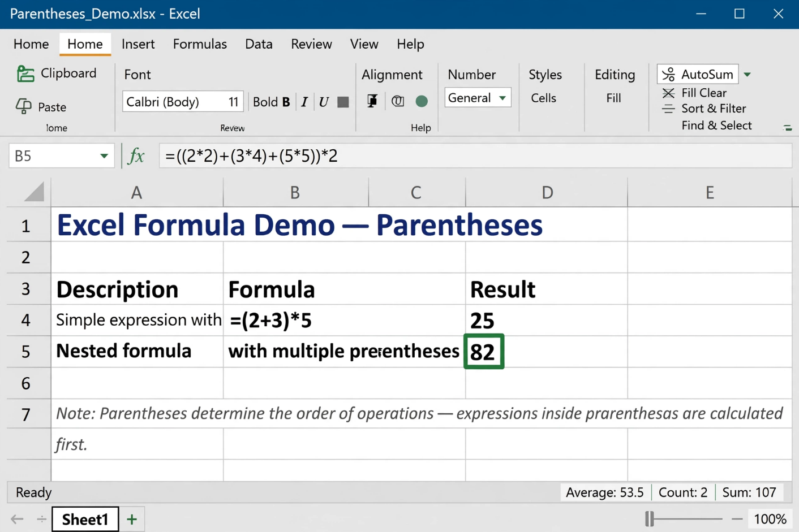Toggle Bold formatting with the B button
Viewport: 799px width, 532px height.
tap(286, 102)
